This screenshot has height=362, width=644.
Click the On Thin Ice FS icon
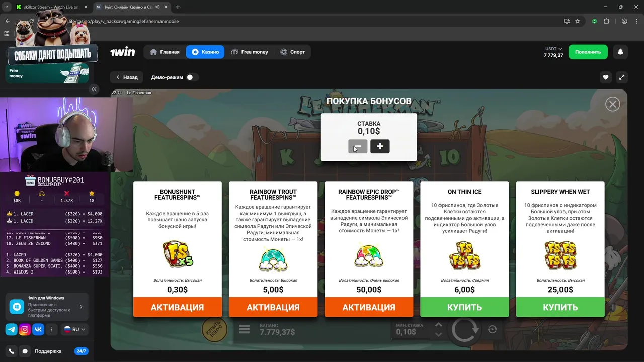click(464, 255)
